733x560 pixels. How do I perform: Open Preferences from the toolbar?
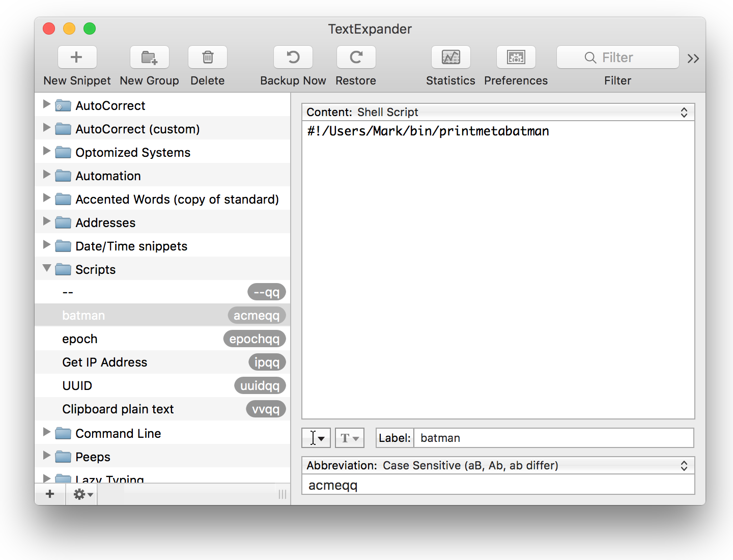(x=516, y=57)
